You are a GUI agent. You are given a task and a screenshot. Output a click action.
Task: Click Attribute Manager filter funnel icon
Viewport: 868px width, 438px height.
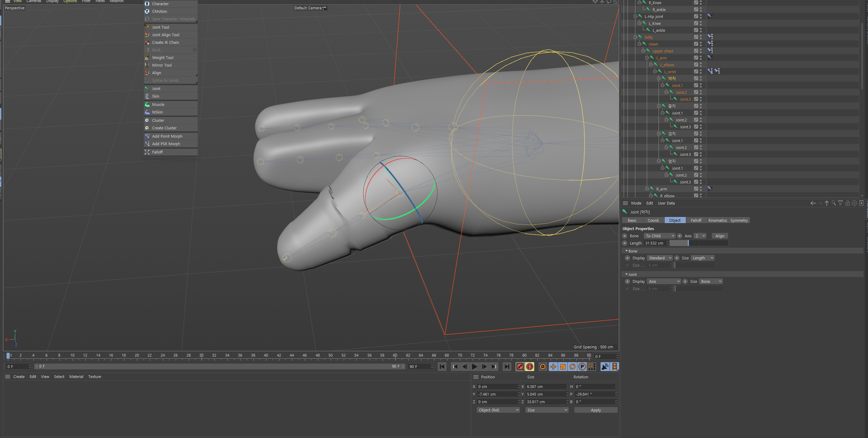click(x=840, y=203)
